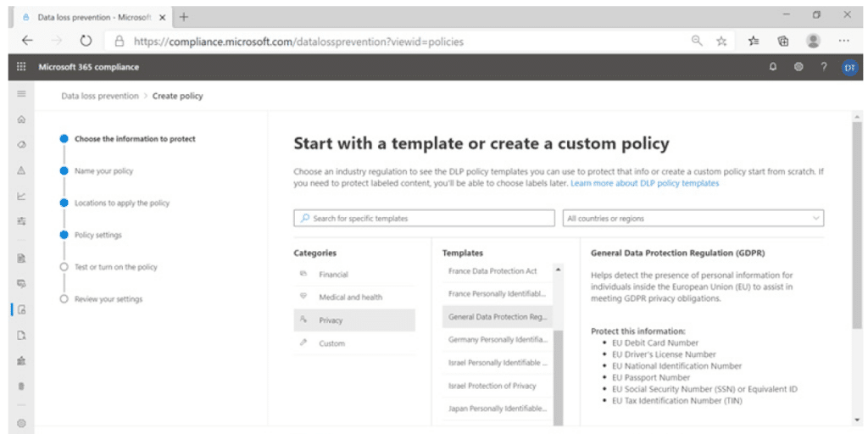Viewport: 868px width, 434px height.
Task: Select the Name your policy step
Action: [104, 171]
